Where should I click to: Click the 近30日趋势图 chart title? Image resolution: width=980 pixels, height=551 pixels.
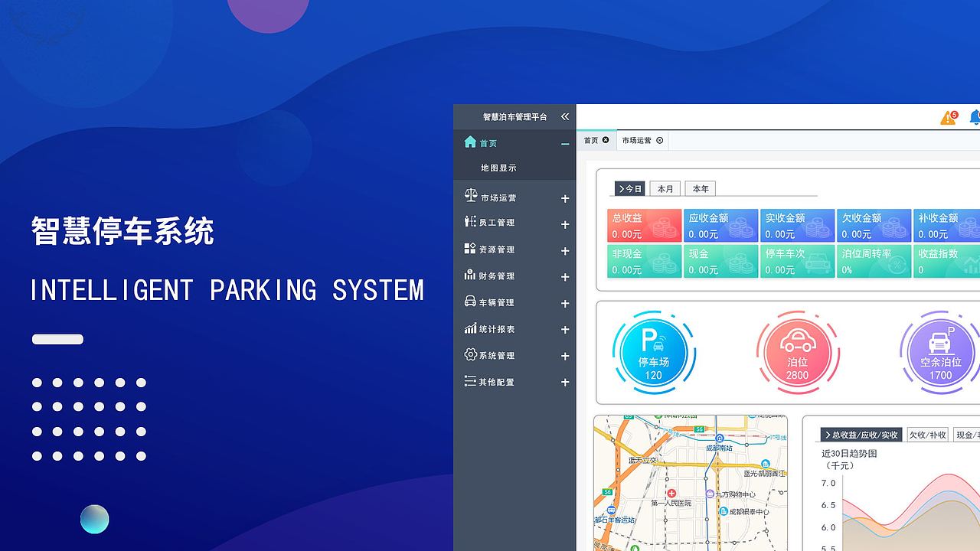click(x=849, y=453)
